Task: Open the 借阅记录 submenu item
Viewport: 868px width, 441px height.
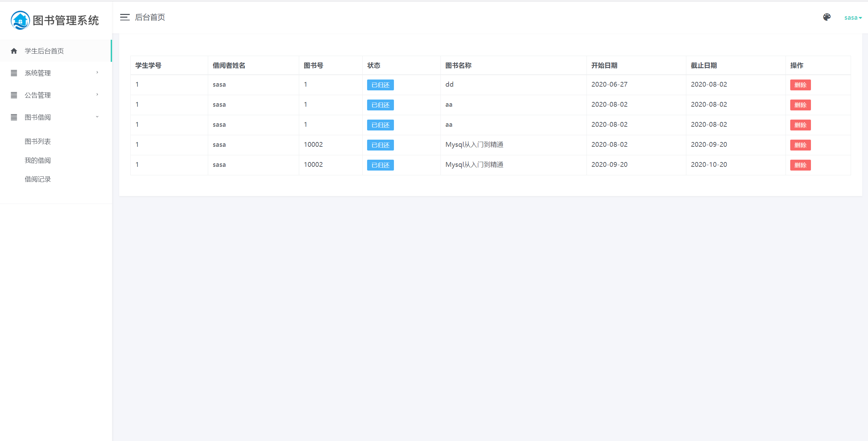Action: [x=38, y=179]
